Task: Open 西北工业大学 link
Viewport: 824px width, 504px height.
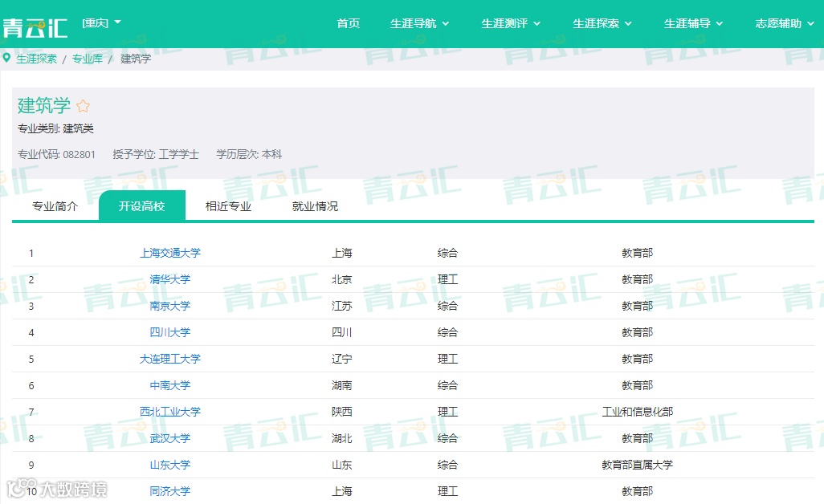Action: [x=170, y=412]
